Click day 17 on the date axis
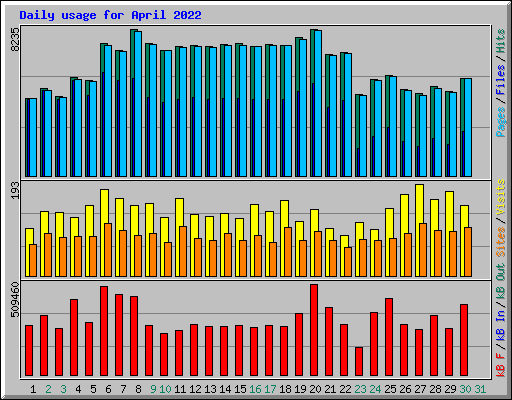The height and width of the screenshot is (400, 512). (x=270, y=389)
